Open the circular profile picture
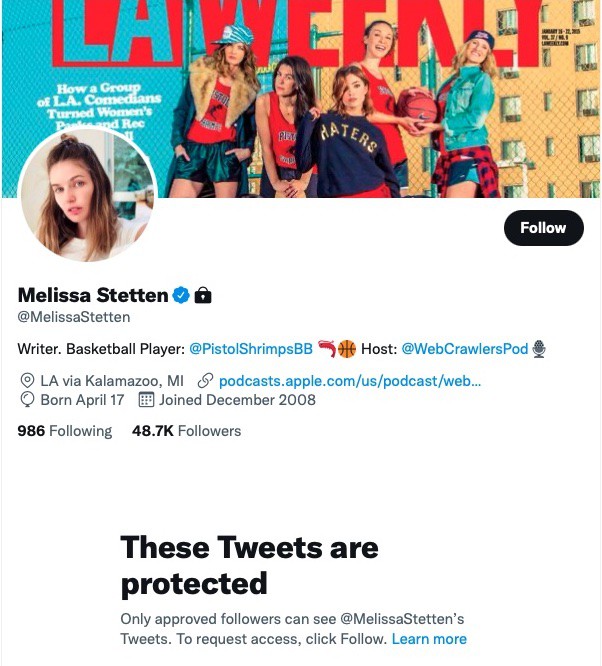Image resolution: width=602 pixels, height=666 pixels. tap(88, 194)
